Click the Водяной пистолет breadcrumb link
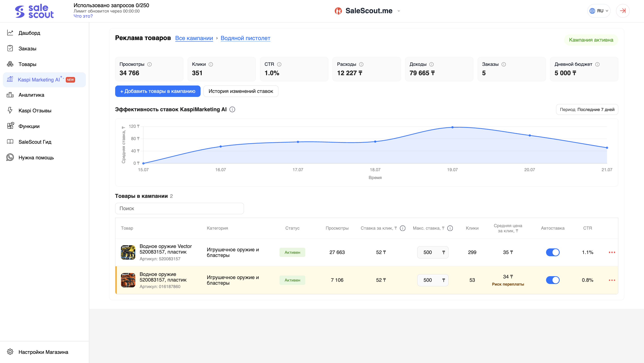This screenshot has height=363, width=644. 245,38
